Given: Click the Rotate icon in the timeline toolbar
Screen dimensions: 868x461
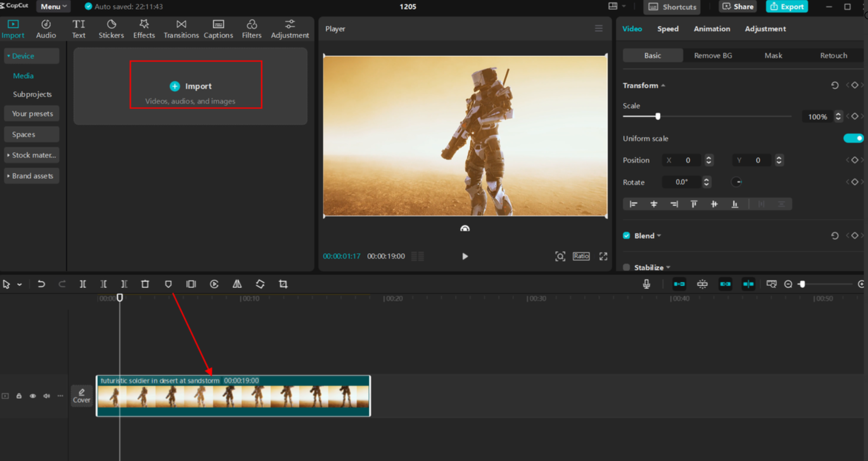Looking at the screenshot, I should (260, 284).
